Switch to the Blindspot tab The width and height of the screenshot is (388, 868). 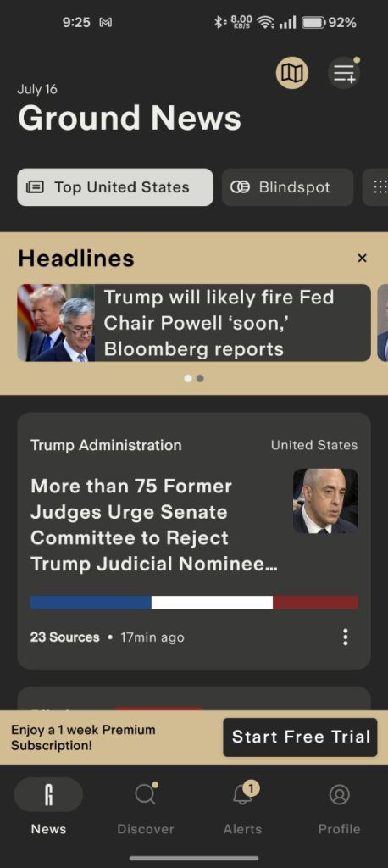coord(288,187)
